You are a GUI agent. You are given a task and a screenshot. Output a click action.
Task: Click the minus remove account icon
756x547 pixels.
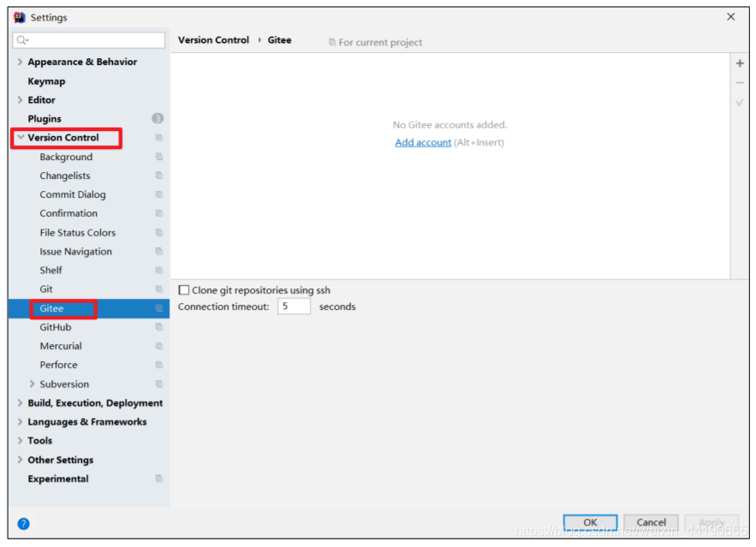pos(740,83)
